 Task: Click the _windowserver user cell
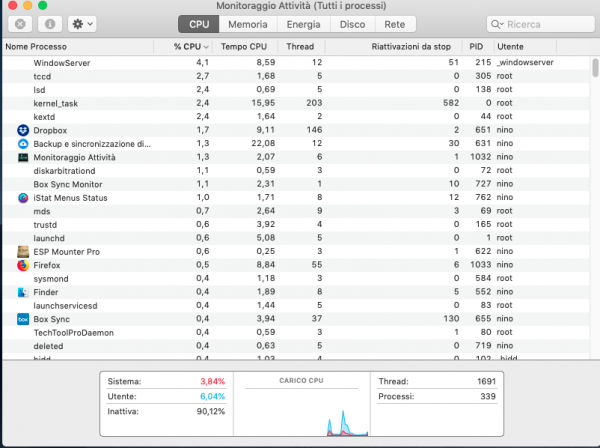click(525, 62)
